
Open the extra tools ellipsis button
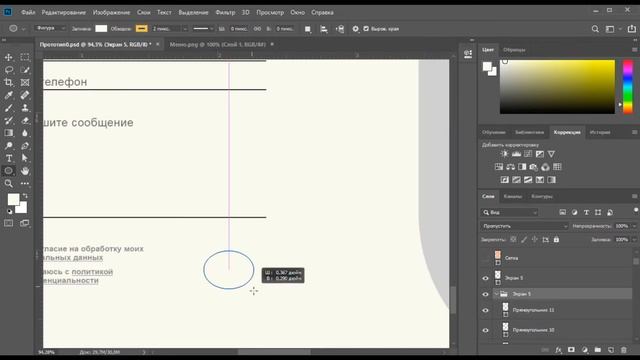pos(25,183)
